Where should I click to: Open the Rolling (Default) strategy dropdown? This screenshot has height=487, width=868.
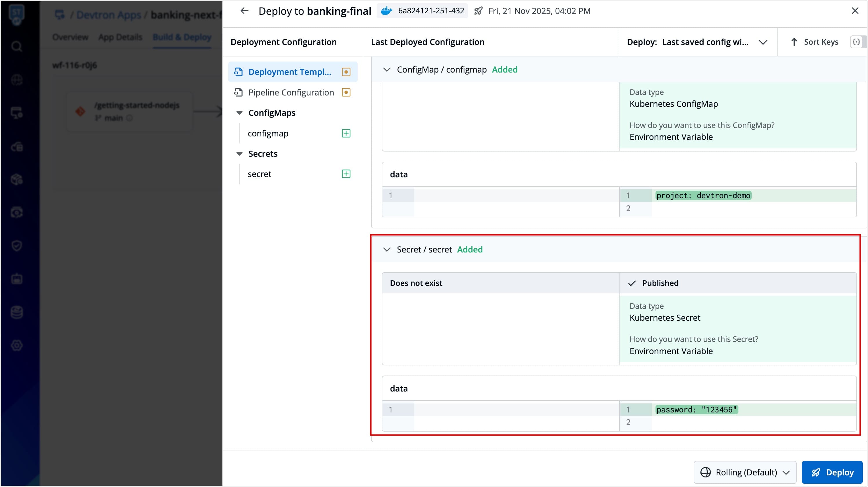coord(745,472)
